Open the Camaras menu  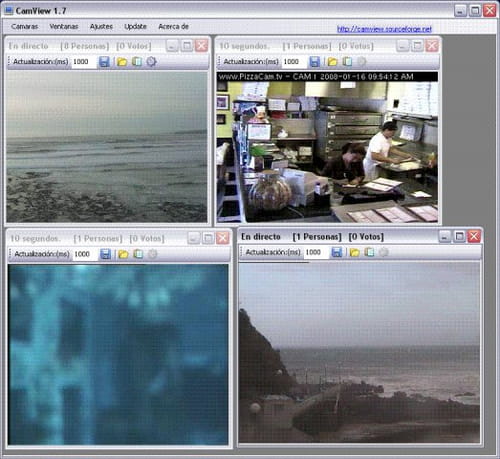click(24, 27)
